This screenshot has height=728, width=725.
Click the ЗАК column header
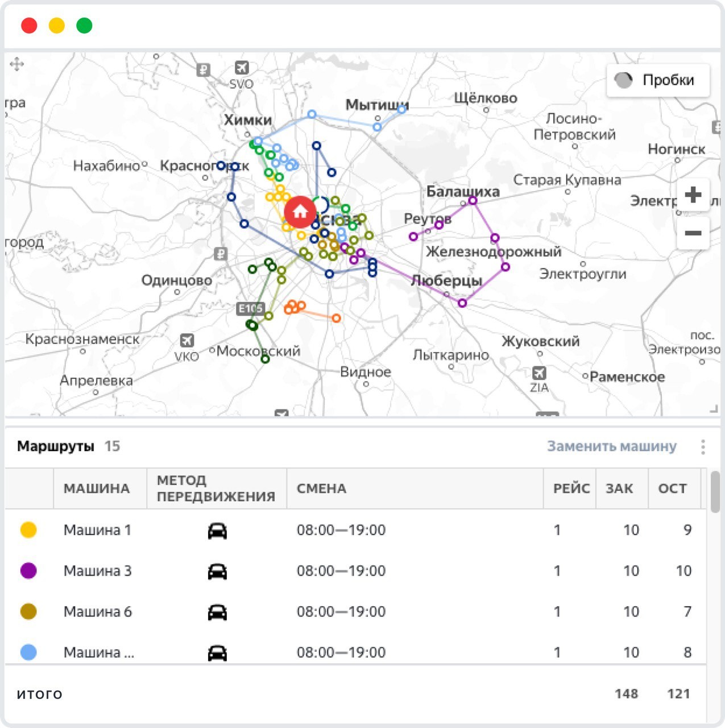point(619,489)
